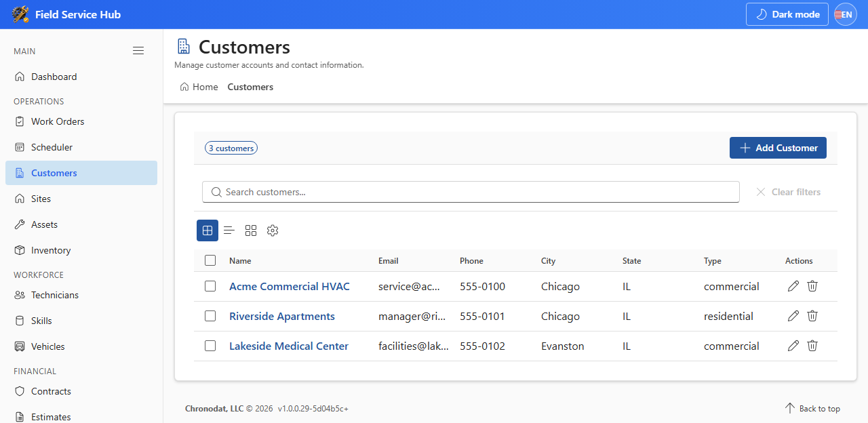Click the Skills cylinder icon
The image size is (868, 423).
[x=20, y=321]
